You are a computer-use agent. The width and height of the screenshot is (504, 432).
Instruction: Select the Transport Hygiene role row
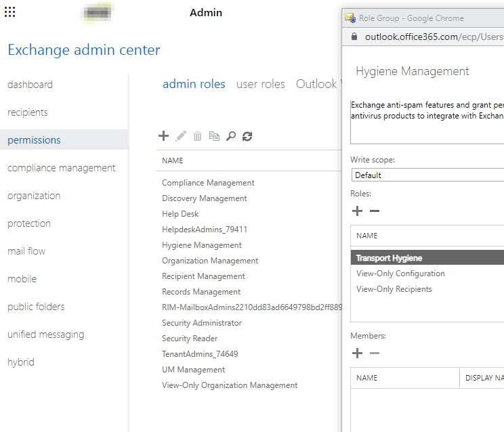point(427,257)
